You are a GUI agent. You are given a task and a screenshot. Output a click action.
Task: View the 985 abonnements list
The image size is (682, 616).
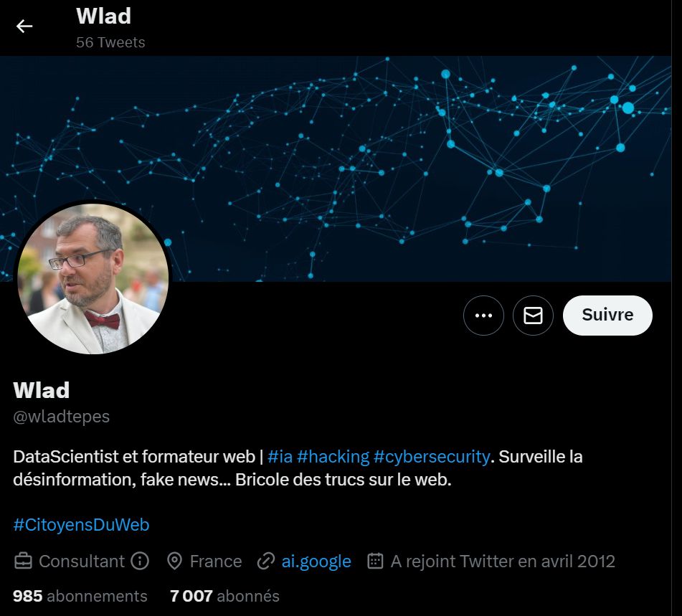coord(80,596)
